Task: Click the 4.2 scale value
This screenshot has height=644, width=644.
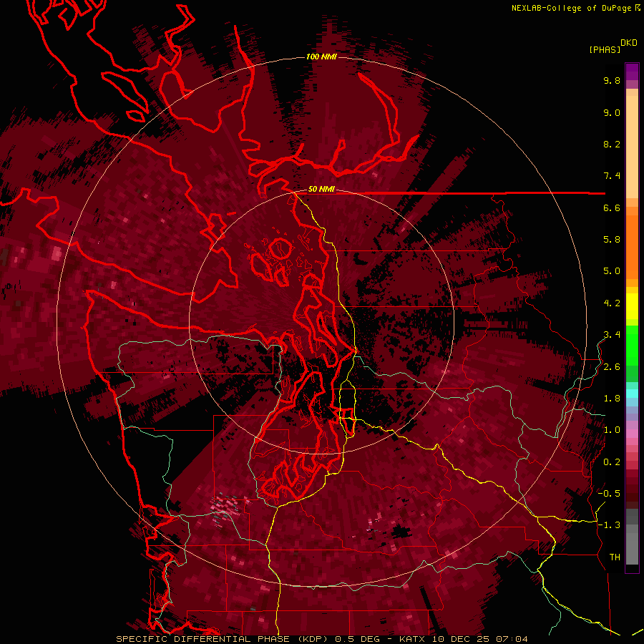Action: click(612, 303)
